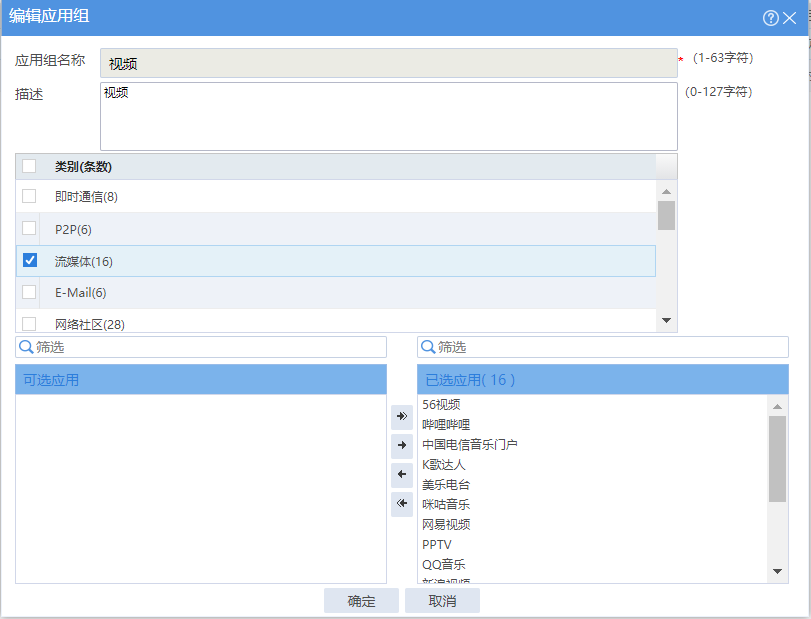Click the selected apps scrollbar thumb

tap(777, 459)
